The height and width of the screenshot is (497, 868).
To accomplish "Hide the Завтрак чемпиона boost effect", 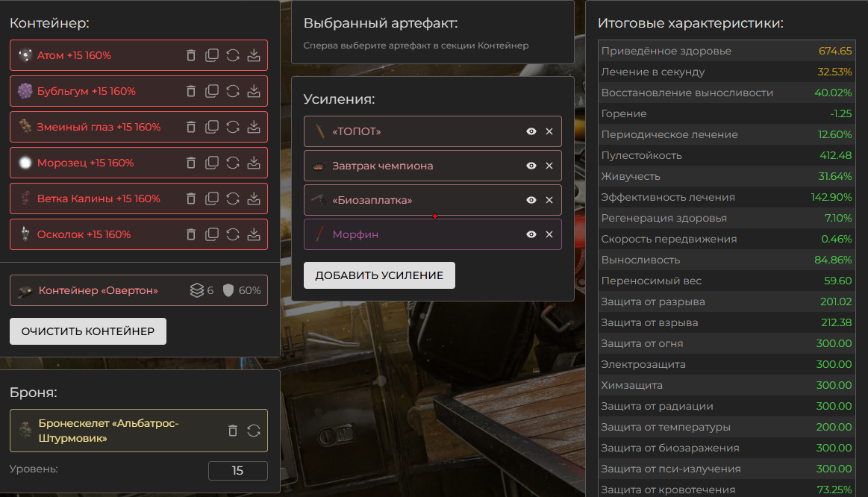I will tap(531, 166).
